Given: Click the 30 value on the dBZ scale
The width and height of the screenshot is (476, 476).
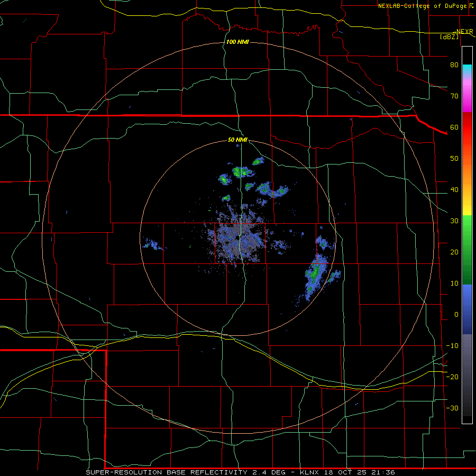Looking at the screenshot, I should (x=454, y=221).
